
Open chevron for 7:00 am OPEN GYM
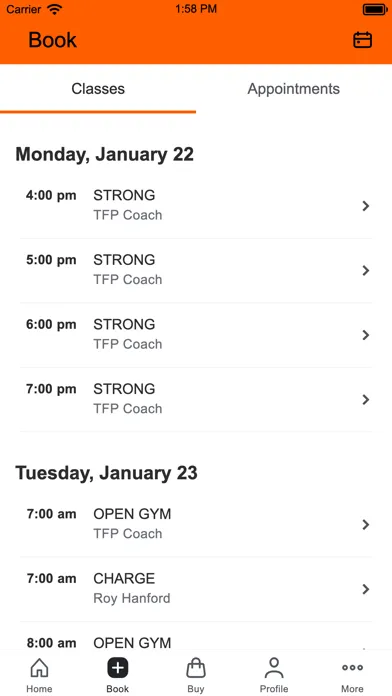click(365, 525)
